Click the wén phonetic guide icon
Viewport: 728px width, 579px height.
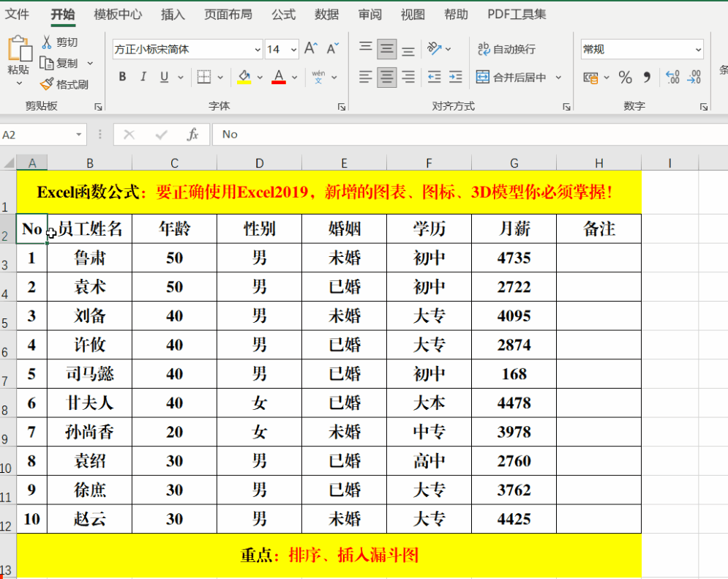[x=318, y=77]
